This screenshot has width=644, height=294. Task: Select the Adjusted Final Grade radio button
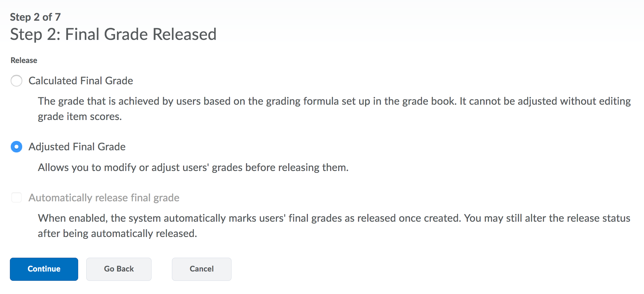click(16, 147)
